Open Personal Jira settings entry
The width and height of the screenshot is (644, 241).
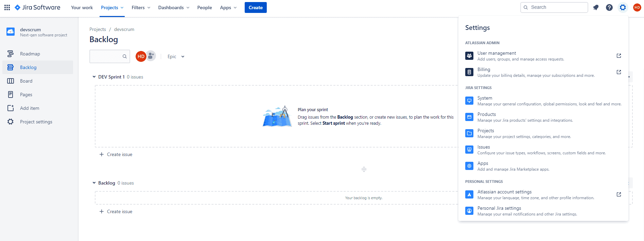point(543,211)
